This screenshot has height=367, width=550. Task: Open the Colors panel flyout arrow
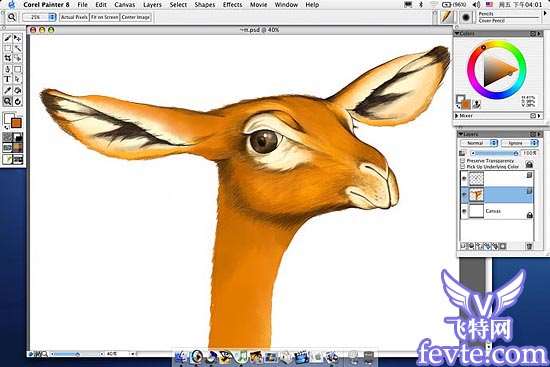pos(539,34)
